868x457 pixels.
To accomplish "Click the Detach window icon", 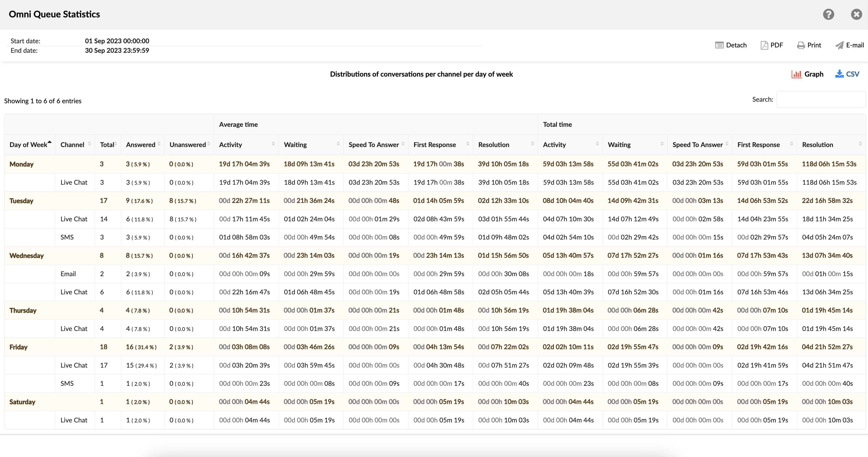I will [x=719, y=45].
